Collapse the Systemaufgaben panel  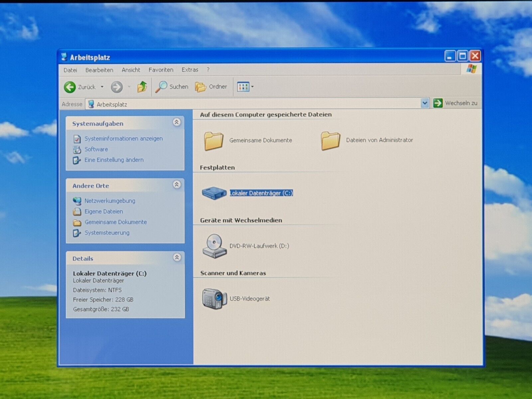click(177, 122)
